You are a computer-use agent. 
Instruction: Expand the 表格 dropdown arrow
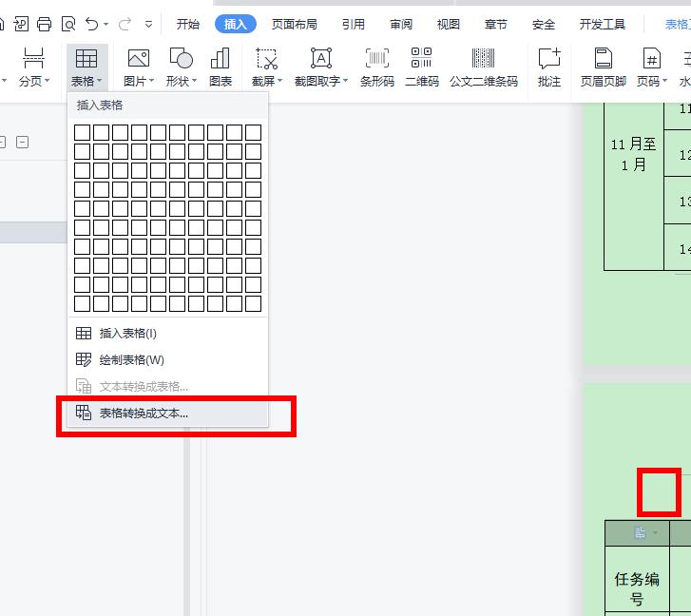(x=100, y=81)
